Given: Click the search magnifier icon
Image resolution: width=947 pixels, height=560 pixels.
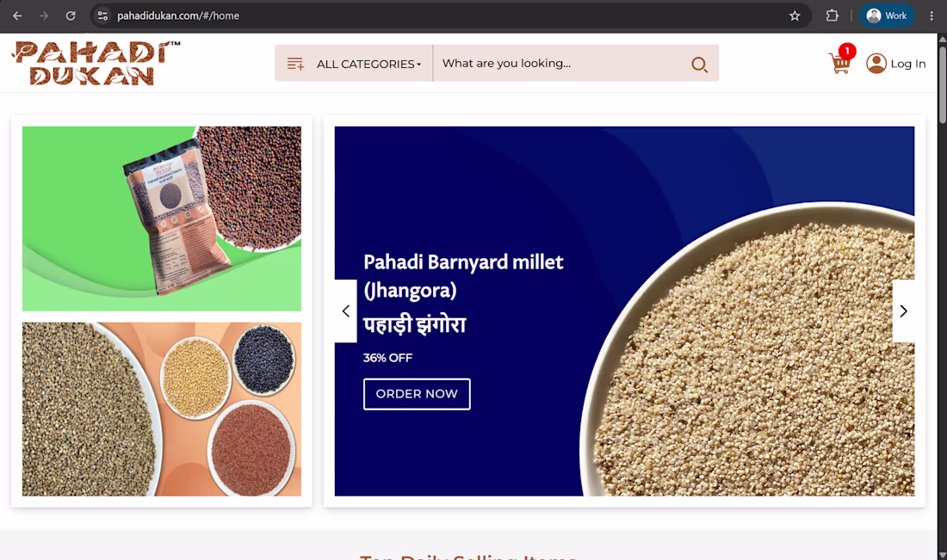Looking at the screenshot, I should click(x=699, y=64).
